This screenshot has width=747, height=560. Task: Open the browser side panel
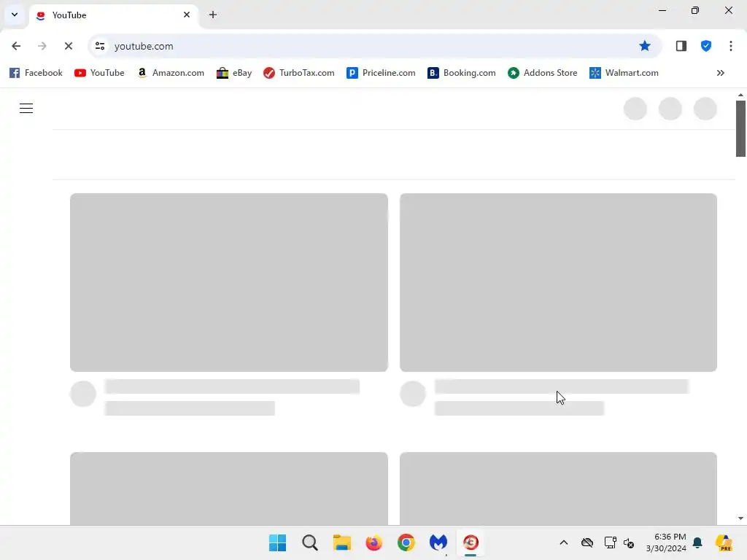pos(681,46)
